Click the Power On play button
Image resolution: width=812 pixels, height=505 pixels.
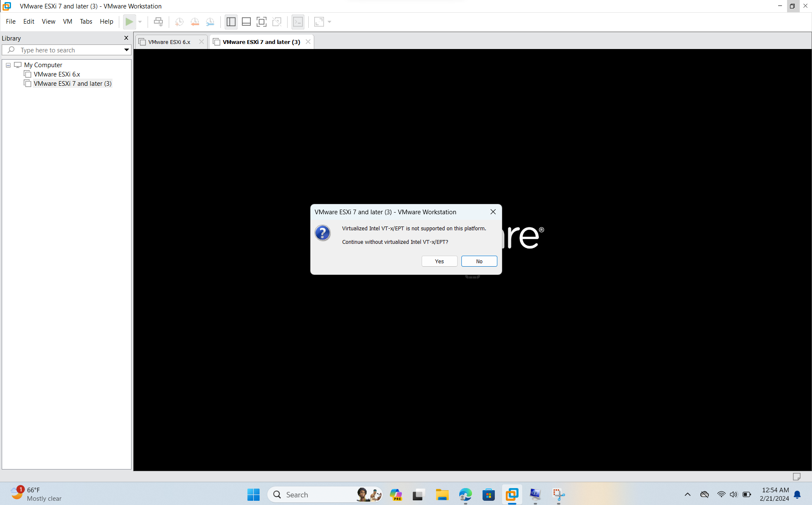point(129,22)
